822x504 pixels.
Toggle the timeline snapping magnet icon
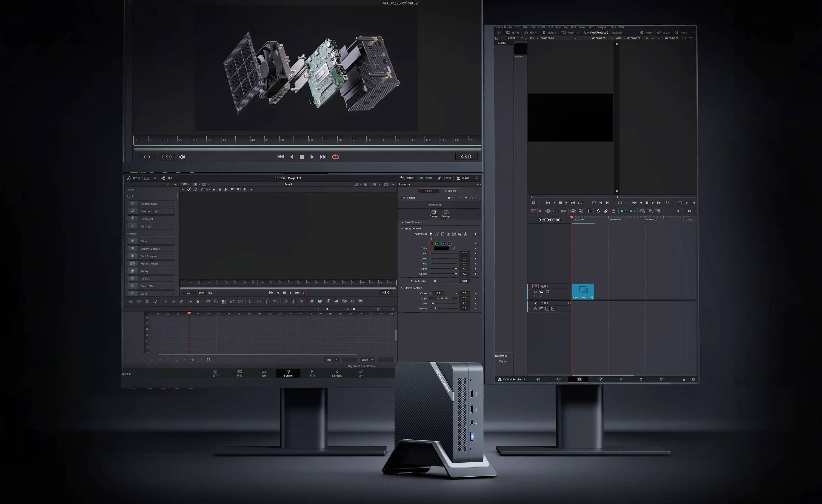[x=598, y=211]
